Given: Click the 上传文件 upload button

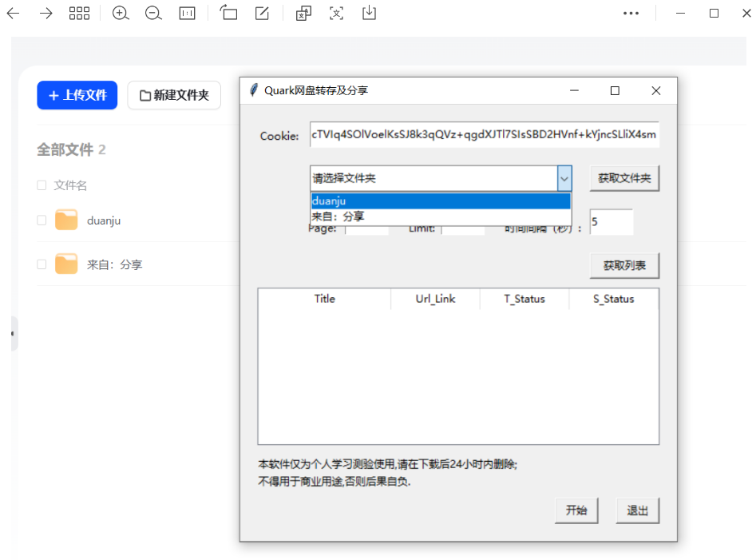Looking at the screenshot, I should (77, 95).
